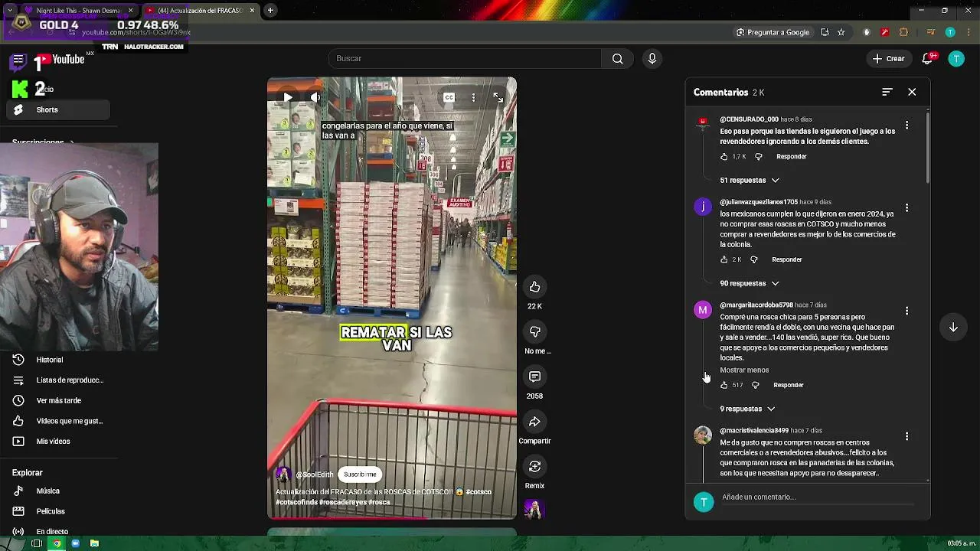Dislike the @margaritacordoba5798 comment
The width and height of the screenshot is (980, 551).
pyautogui.click(x=755, y=385)
